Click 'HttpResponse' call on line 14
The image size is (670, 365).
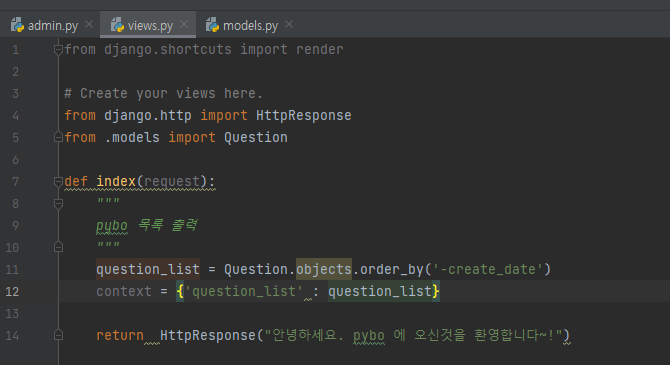click(208, 336)
